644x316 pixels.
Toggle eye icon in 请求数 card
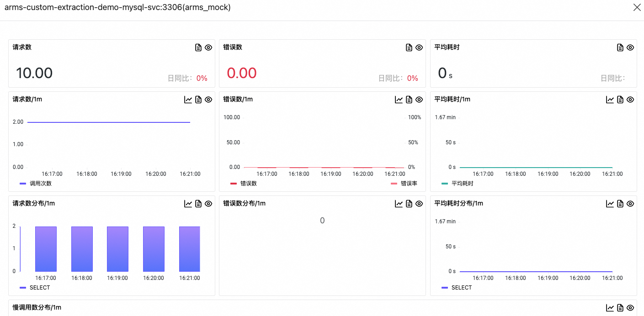(208, 47)
